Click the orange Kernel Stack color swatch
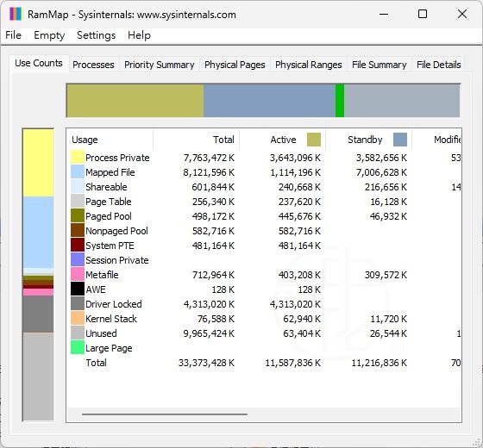483x448 pixels. tap(78, 318)
